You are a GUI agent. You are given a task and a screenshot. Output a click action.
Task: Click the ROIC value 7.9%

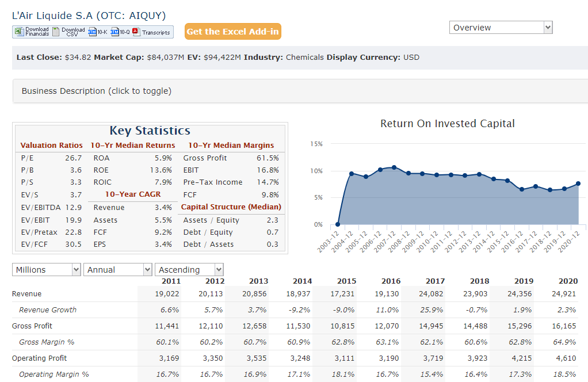coord(163,182)
